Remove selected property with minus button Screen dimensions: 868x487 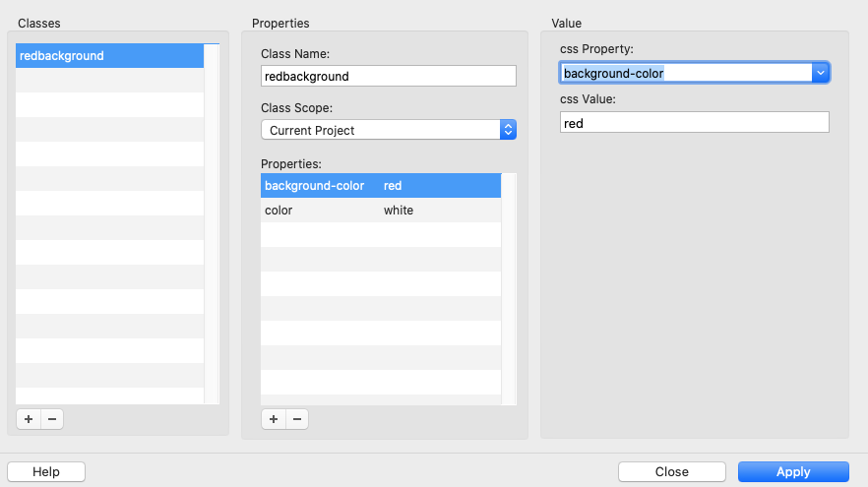click(x=296, y=419)
